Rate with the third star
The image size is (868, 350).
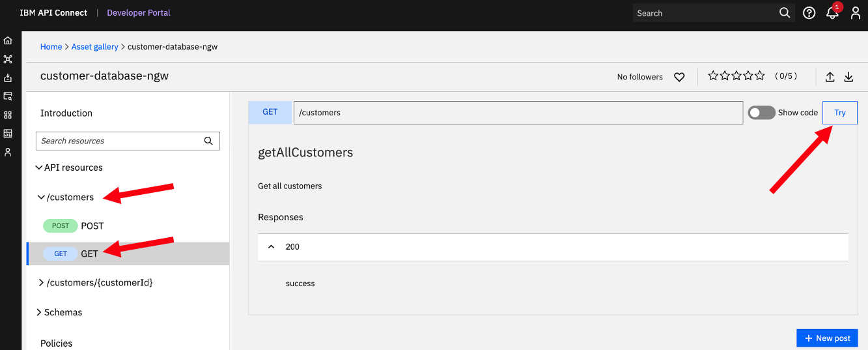[736, 76]
